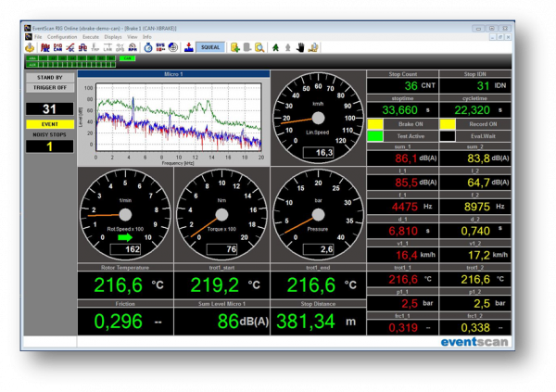Screen dimensions: 556x392
Task: Click the yellow EVENT label
Action: [52, 123]
